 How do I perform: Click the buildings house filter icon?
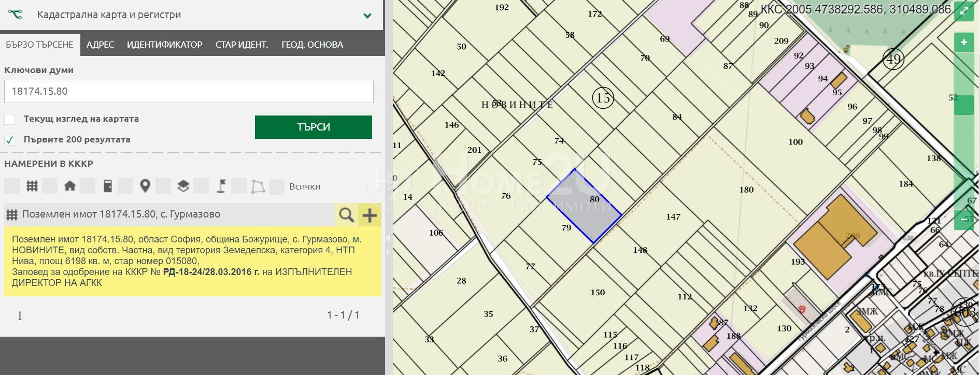pyautogui.click(x=70, y=186)
